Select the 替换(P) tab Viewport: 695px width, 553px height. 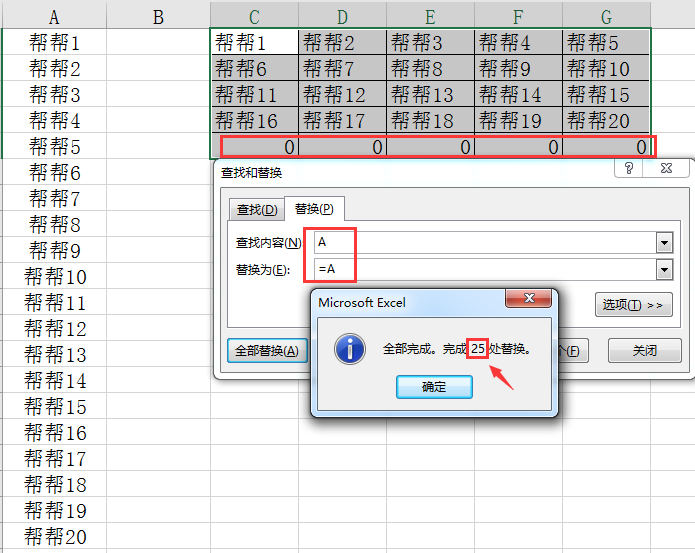point(314,209)
